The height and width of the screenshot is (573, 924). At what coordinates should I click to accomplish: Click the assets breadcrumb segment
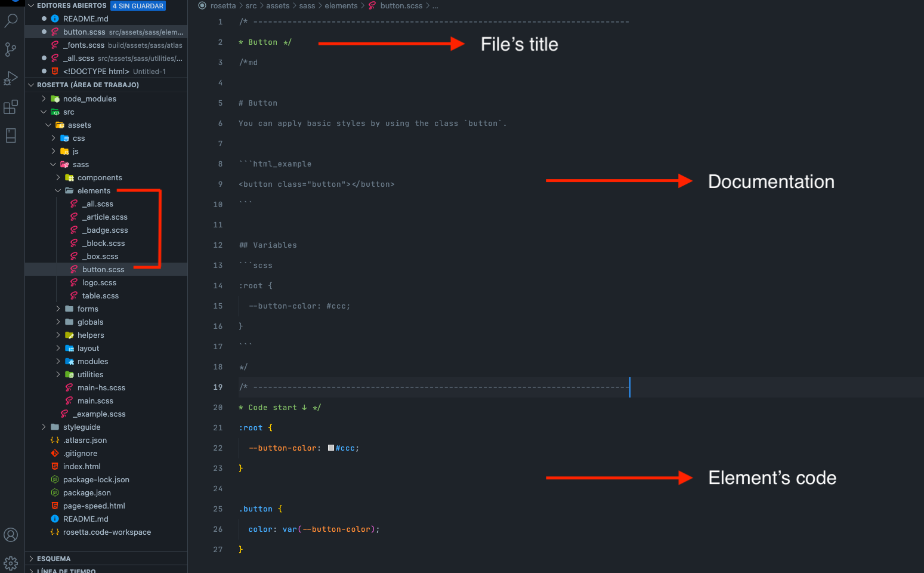(277, 6)
